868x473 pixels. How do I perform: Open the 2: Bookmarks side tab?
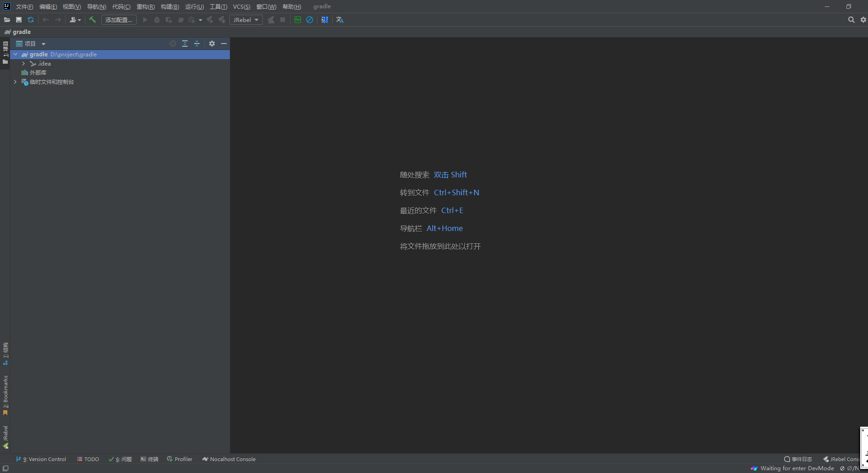point(5,395)
